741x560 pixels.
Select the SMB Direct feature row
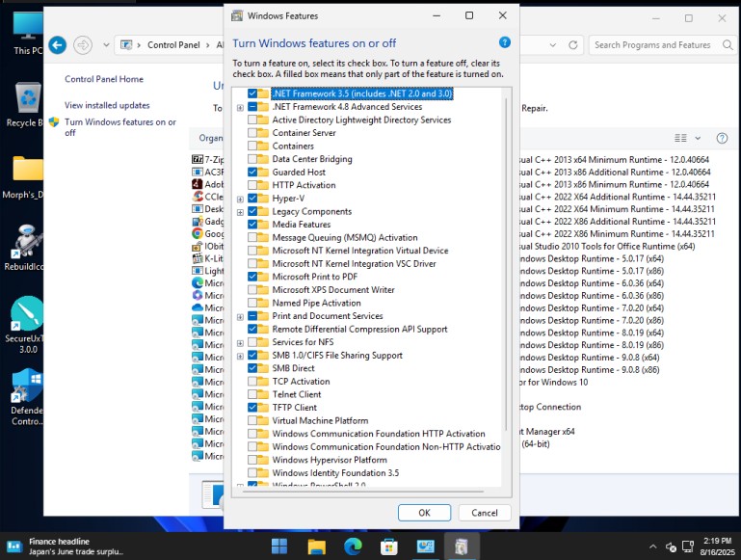(294, 368)
